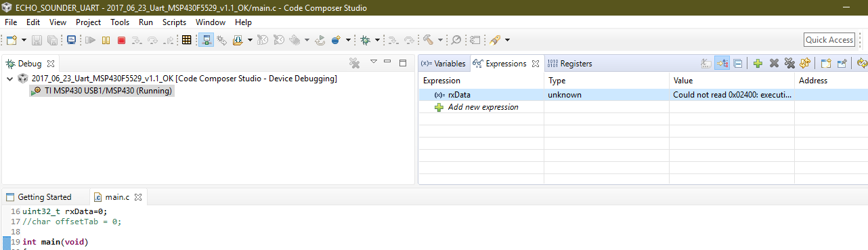Image resolution: width=868 pixels, height=250 pixels.
Task: Open the Debug bug dropdown arrow
Action: tap(377, 40)
